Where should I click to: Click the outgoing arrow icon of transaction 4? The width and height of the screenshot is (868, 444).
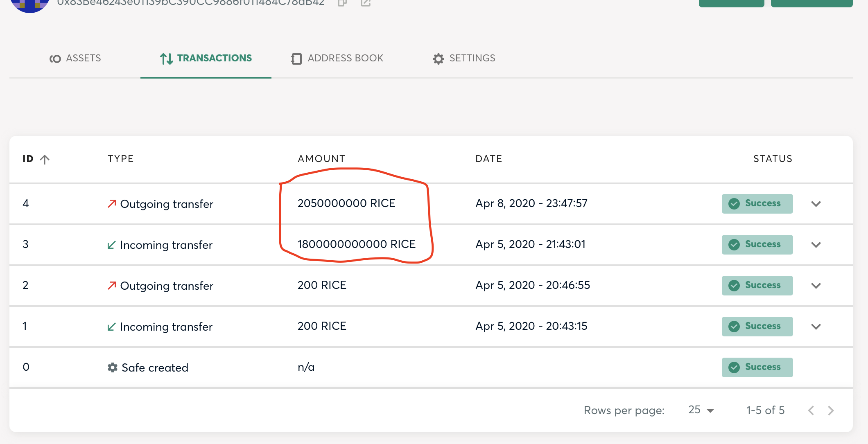point(112,203)
